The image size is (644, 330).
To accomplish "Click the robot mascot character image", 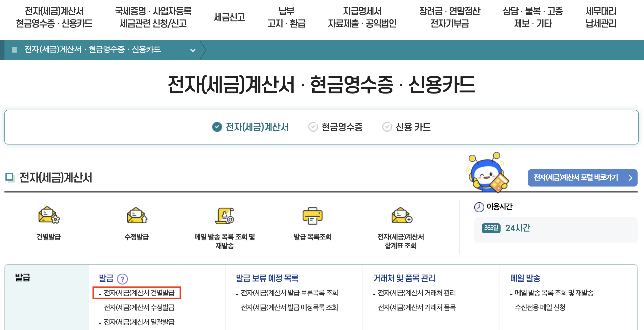I will point(487,173).
